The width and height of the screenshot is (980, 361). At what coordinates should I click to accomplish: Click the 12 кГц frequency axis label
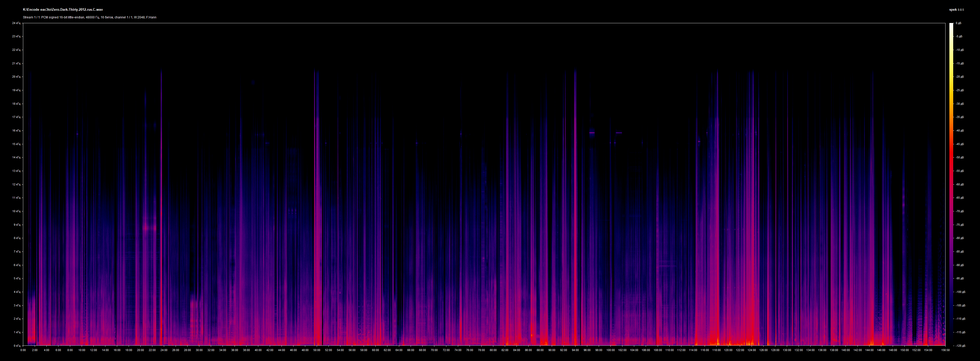[16, 185]
